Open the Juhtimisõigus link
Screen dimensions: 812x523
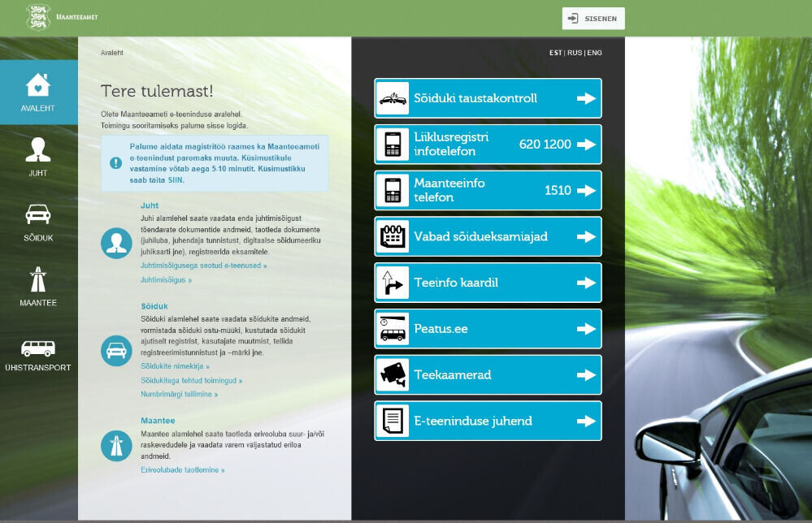(167, 280)
